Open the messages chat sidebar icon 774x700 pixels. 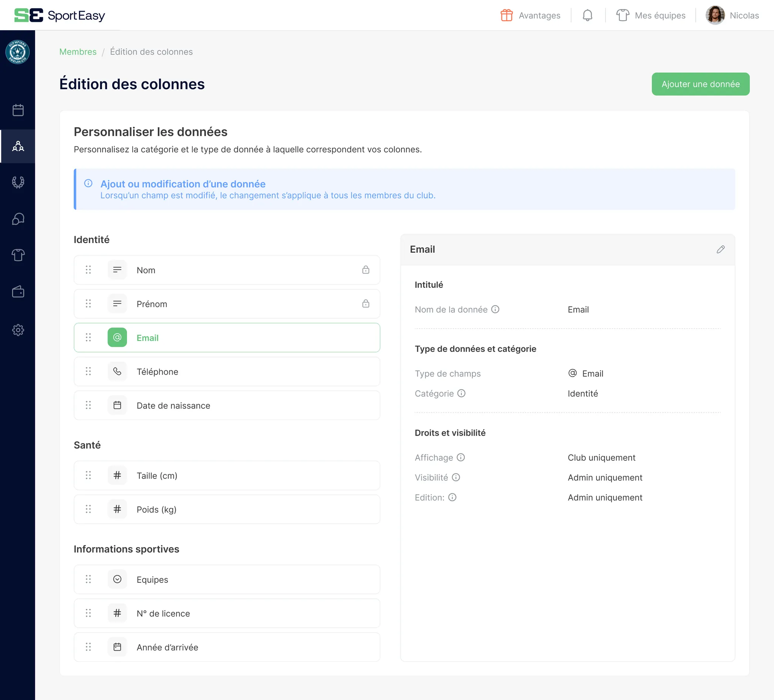18,219
